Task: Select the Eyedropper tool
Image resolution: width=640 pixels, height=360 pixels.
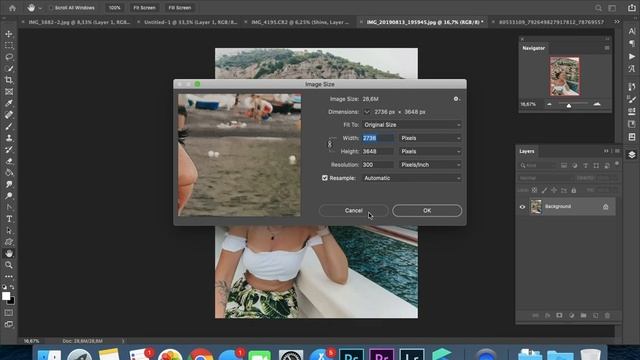Action: point(9,103)
